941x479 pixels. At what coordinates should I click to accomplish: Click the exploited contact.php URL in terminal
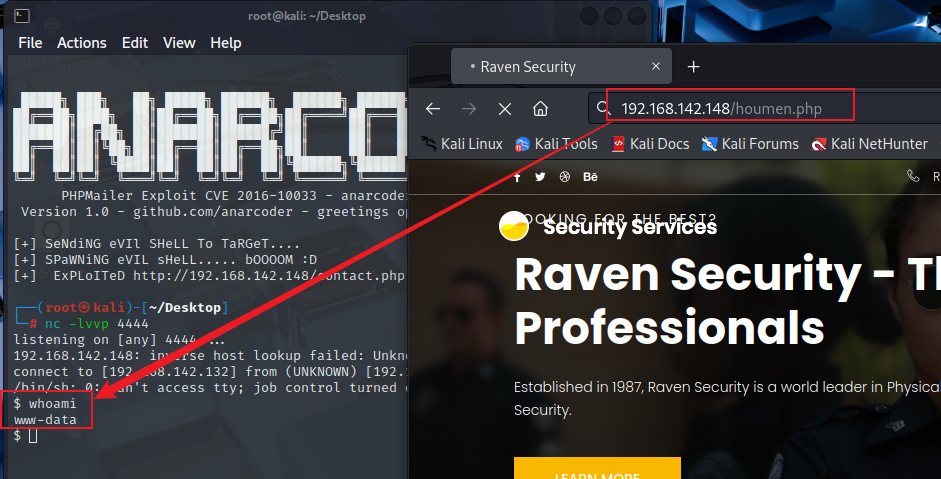coord(269,276)
